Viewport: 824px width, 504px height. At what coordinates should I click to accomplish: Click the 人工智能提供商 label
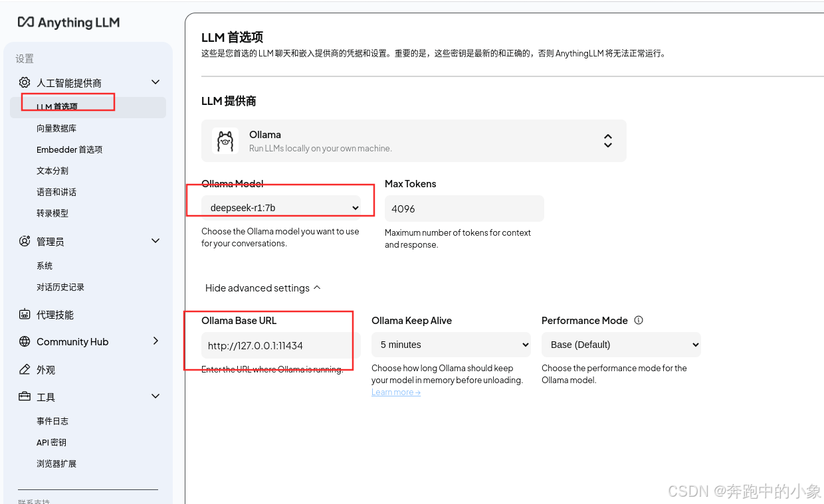click(69, 83)
